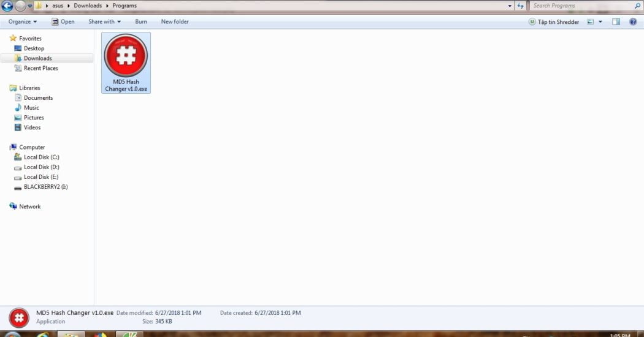644x337 pixels.
Task: Navigate to the asus folder in breadcrumb
Action: coord(58,6)
